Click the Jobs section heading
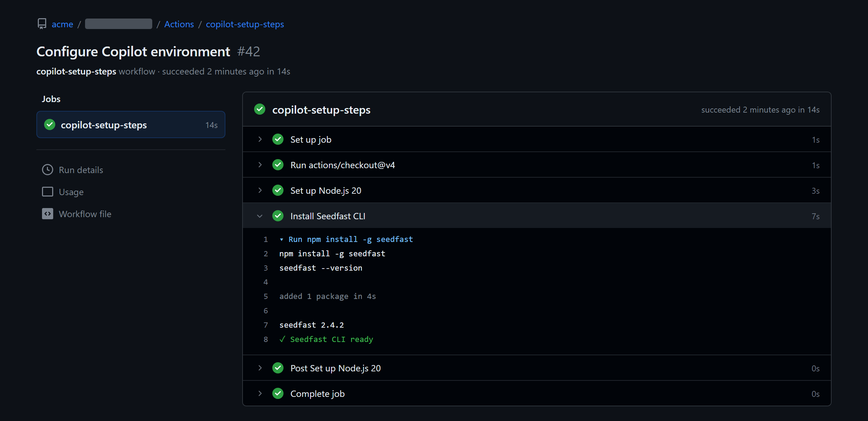The image size is (868, 421). 51,99
